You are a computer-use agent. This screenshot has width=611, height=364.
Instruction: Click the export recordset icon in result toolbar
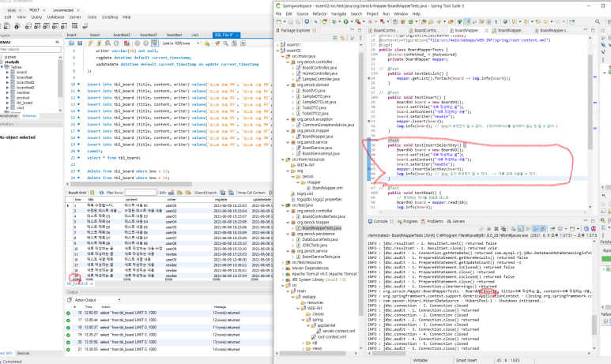click(222, 193)
